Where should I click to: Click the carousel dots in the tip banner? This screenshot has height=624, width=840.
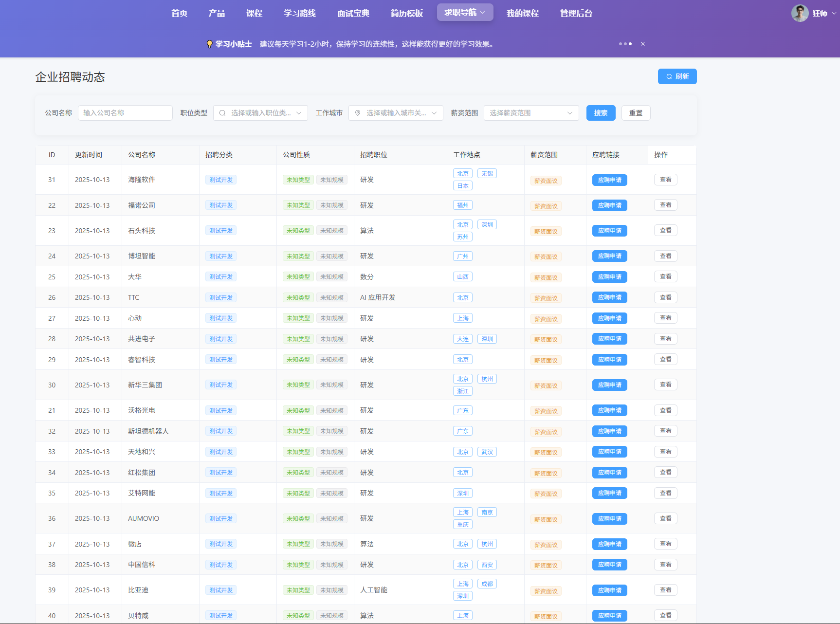coord(625,44)
